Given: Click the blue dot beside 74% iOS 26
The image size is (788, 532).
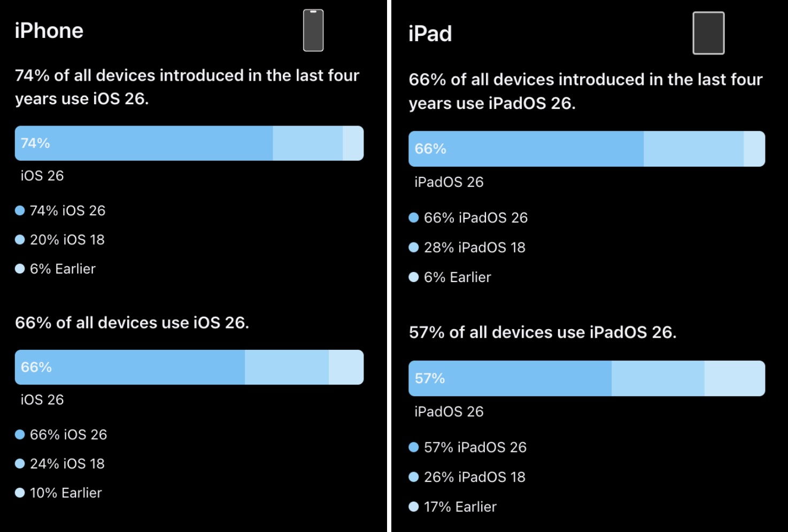Looking at the screenshot, I should click(x=20, y=210).
